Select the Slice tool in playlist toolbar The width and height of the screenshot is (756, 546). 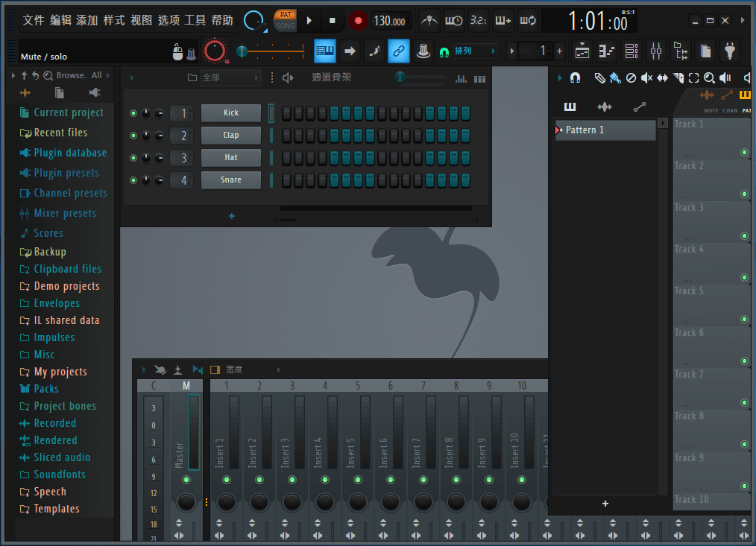pyautogui.click(x=678, y=77)
